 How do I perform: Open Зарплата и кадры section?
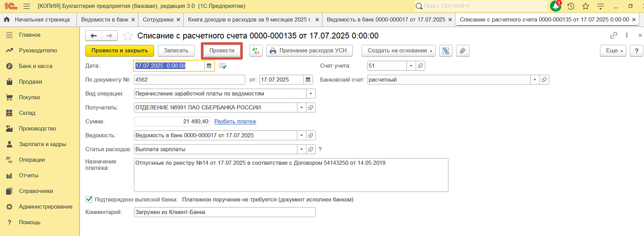coord(42,144)
